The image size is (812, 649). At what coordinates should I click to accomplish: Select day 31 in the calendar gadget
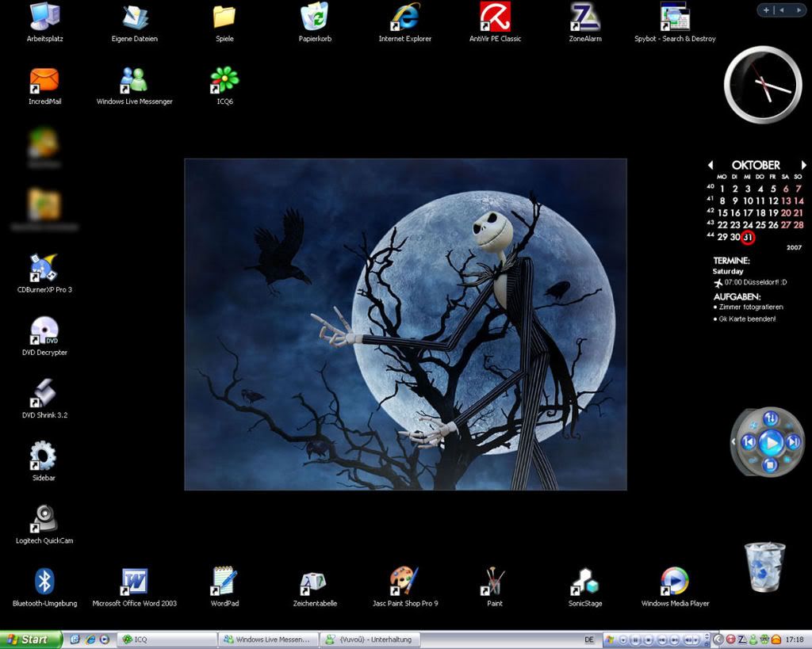pos(747,238)
